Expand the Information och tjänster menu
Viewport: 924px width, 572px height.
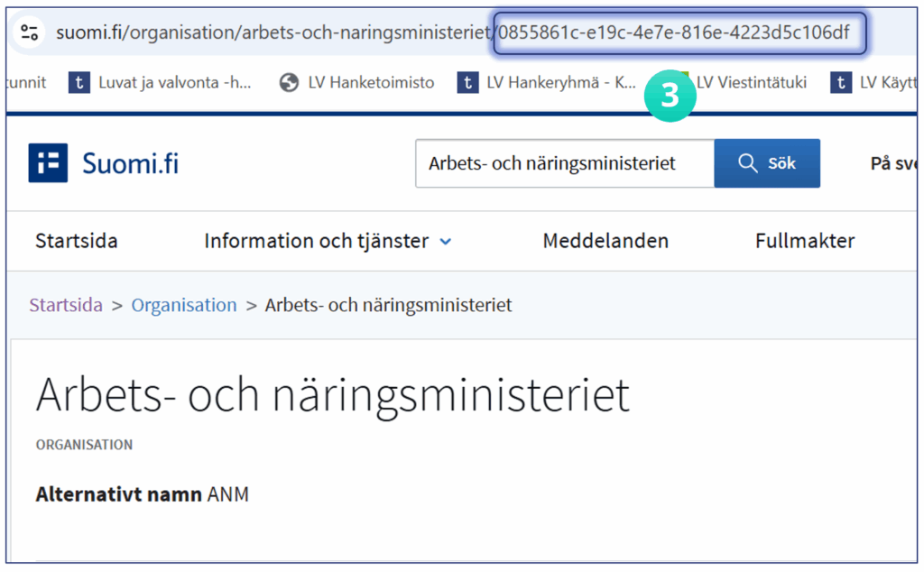[x=328, y=241]
